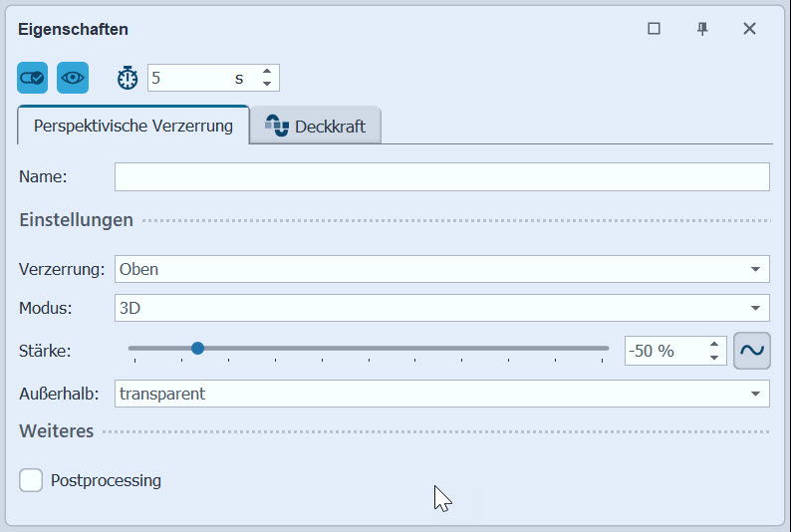Decrease duration with the down arrow
791x532 pixels.
267,84
